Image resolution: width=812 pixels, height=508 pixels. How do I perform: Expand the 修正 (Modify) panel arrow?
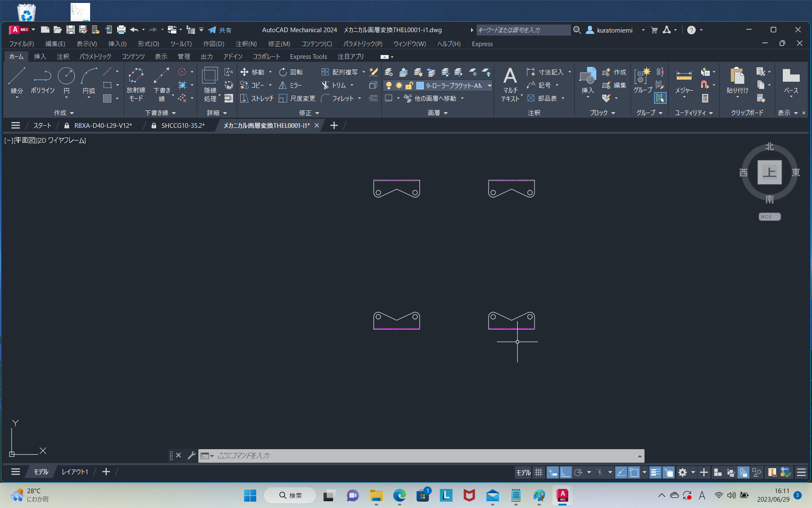coord(317,113)
